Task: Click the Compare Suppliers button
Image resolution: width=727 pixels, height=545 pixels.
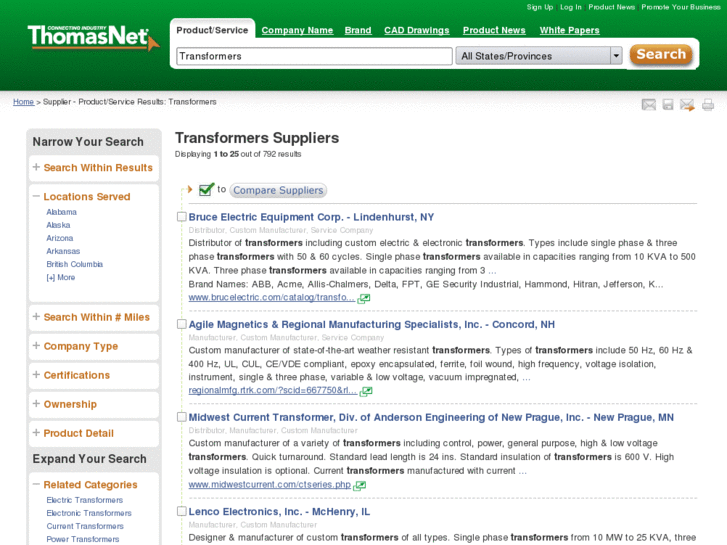Action: coord(278,190)
